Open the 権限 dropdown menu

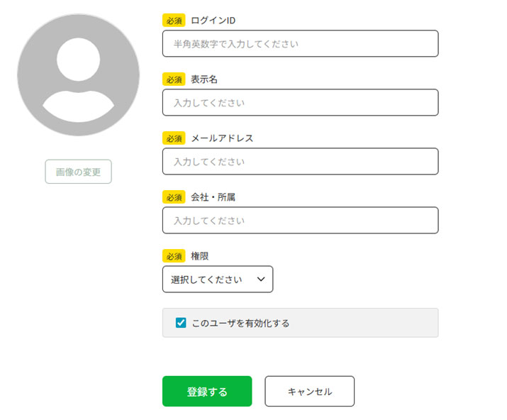(217, 279)
